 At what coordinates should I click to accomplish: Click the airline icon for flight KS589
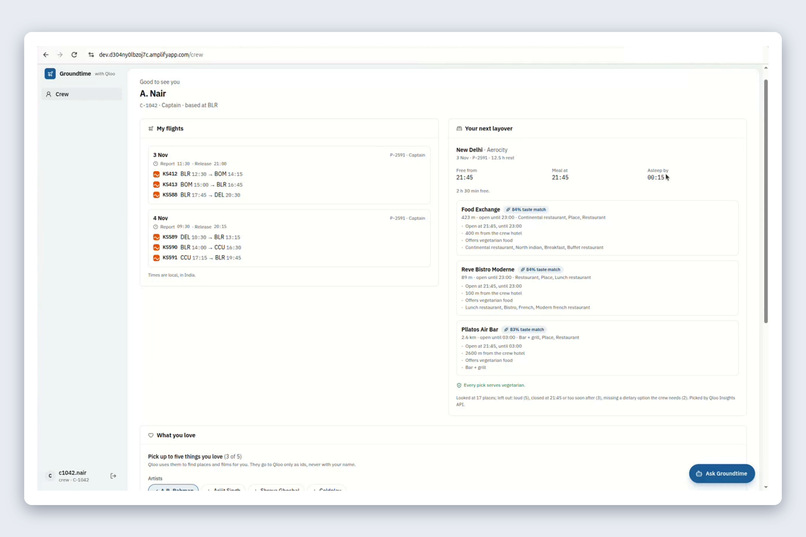tap(156, 237)
